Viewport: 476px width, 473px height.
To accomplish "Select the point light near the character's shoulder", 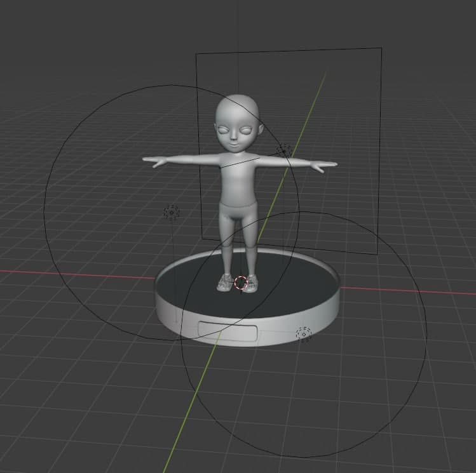I will [284, 150].
